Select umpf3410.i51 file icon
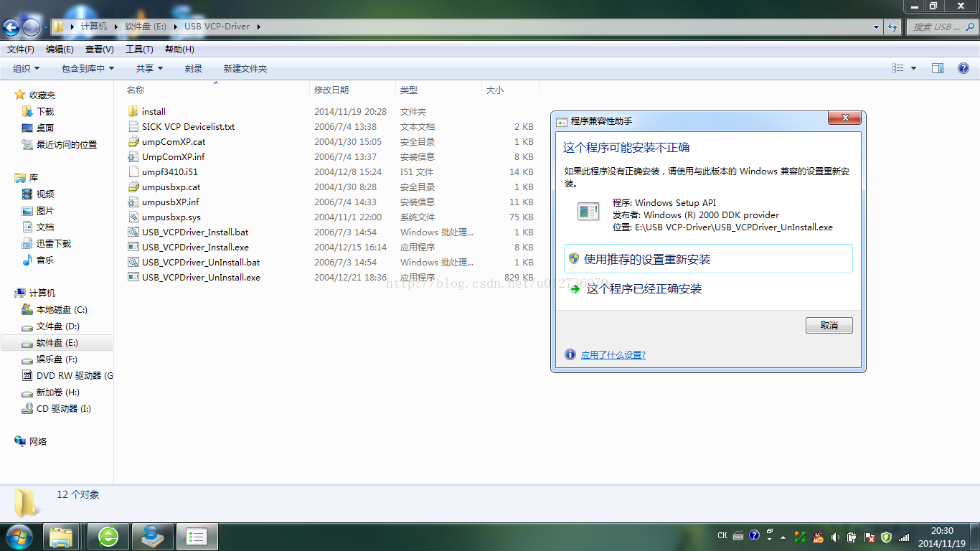This screenshot has width=980, height=551. (x=133, y=171)
